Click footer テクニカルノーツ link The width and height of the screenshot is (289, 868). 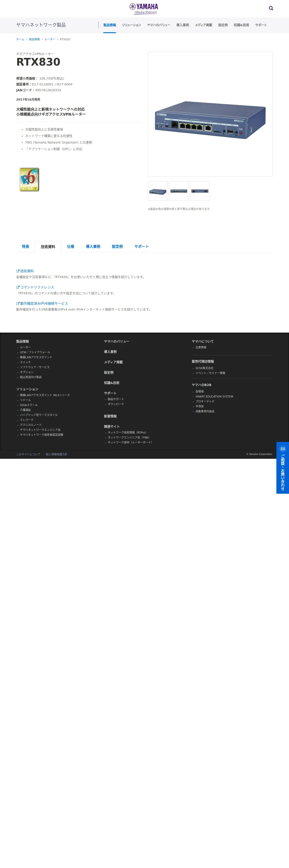(x=31, y=425)
